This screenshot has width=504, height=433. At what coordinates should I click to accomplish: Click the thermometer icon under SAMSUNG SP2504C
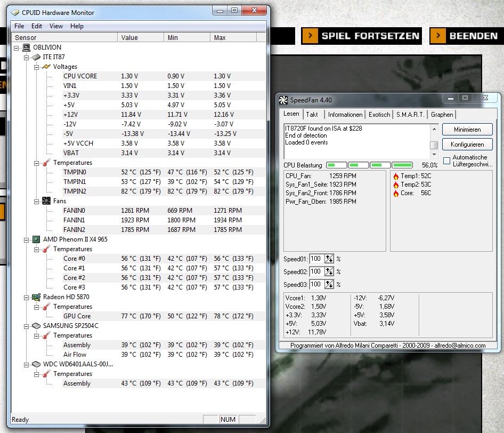46,335
